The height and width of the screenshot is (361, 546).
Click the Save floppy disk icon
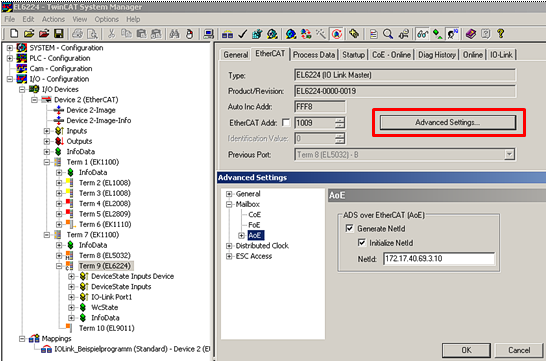pos(58,34)
